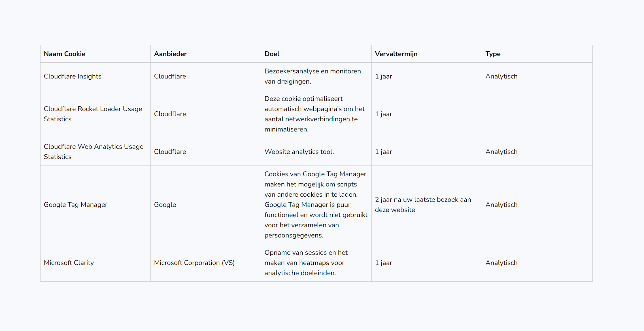Click the 2 jaar na uw laatste bezoek cell
The width and height of the screenshot is (644, 331).
427,205
